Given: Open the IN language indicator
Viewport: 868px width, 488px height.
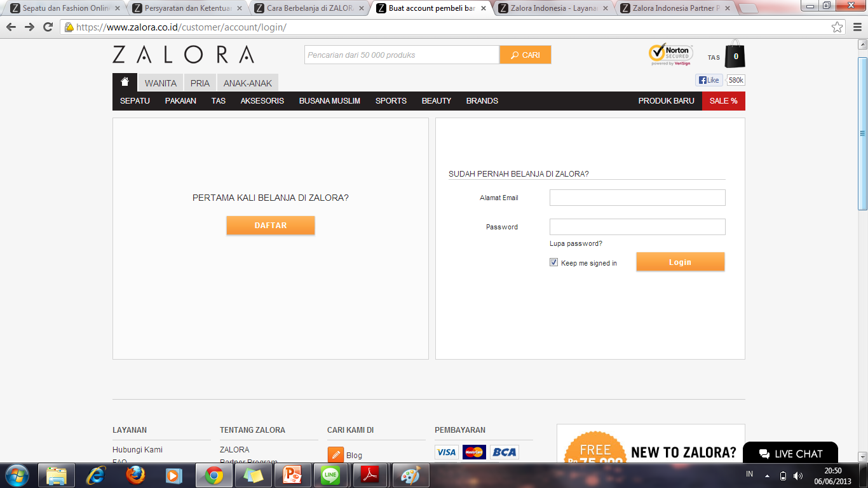Looking at the screenshot, I should tap(749, 475).
